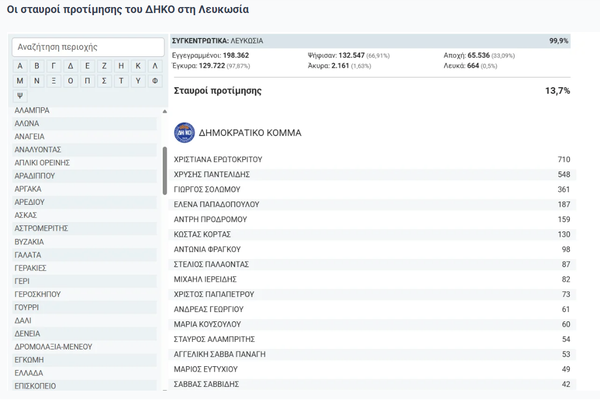
Task: Click the scroll-up arrow of region list
Action: coord(165,111)
